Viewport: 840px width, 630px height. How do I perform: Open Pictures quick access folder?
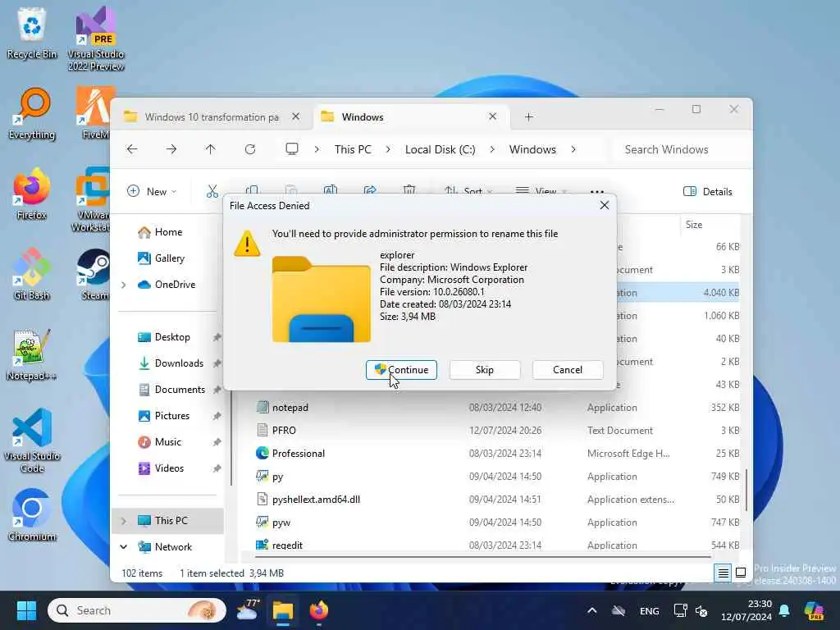tap(172, 416)
